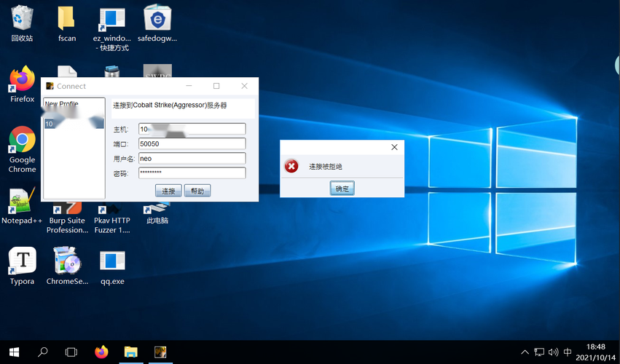620x364 pixels.
Task: Toggle the 中 input method indicator
Action: [568, 352]
